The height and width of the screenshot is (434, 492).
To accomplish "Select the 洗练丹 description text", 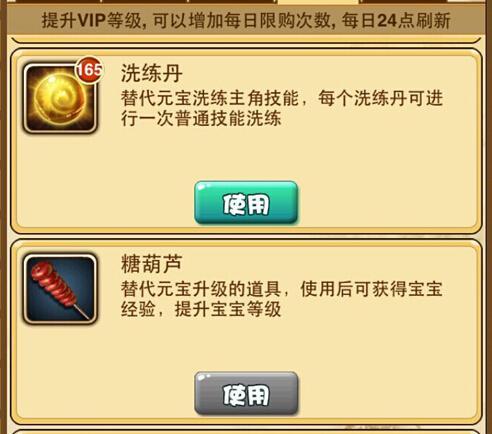I will point(282,108).
